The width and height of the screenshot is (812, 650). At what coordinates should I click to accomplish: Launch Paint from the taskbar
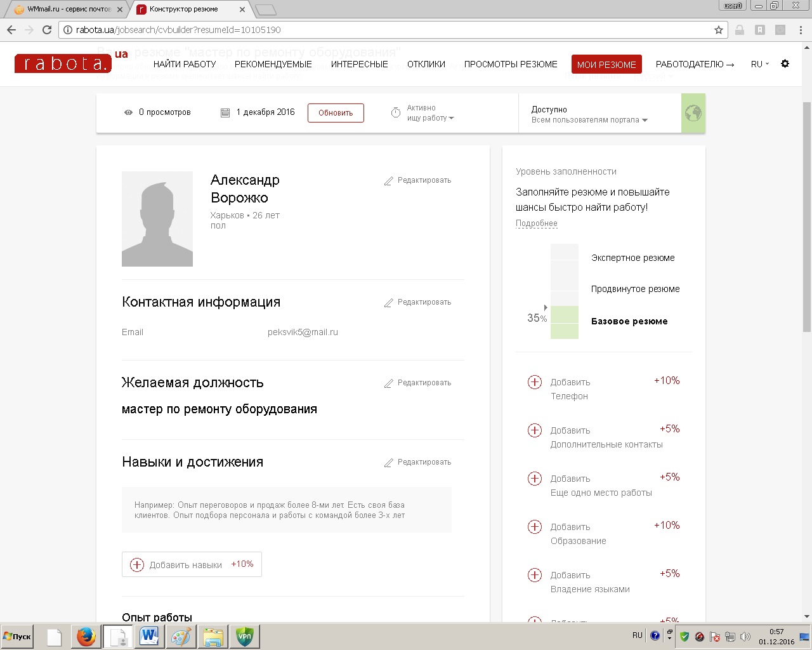[x=181, y=636]
